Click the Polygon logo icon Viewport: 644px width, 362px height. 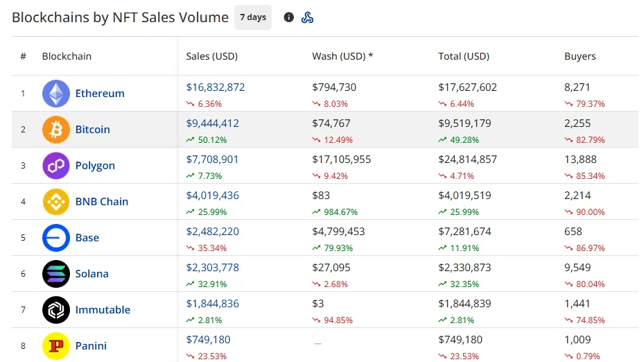(56, 166)
